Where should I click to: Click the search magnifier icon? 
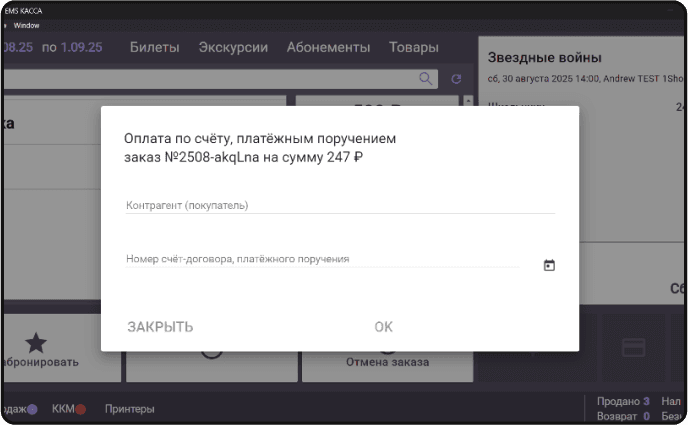426,78
